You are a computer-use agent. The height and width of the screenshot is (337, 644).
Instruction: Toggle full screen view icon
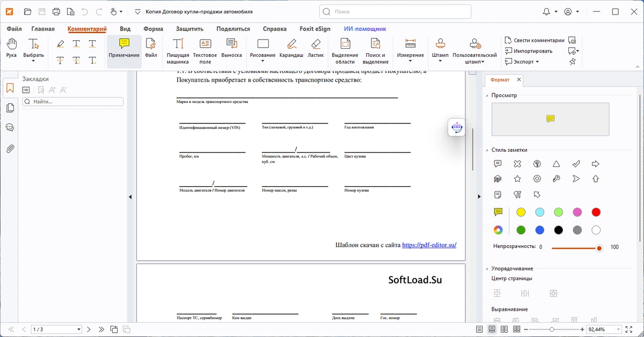pos(628,329)
